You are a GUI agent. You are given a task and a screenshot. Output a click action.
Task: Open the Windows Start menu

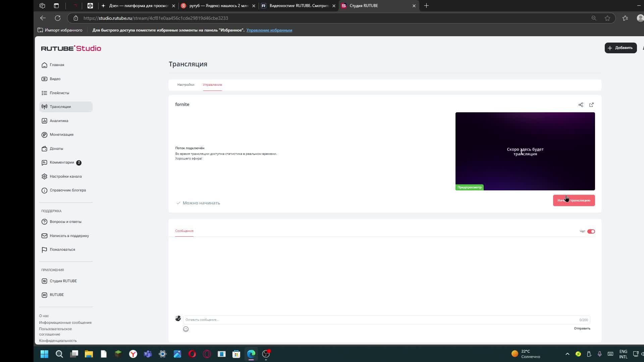tap(44, 354)
